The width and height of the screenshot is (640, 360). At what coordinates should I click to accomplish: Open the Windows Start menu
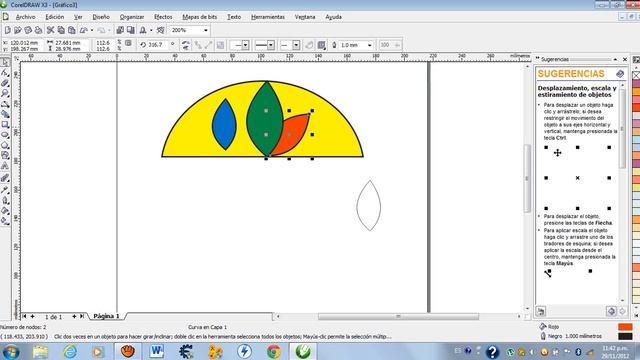[x=11, y=351]
